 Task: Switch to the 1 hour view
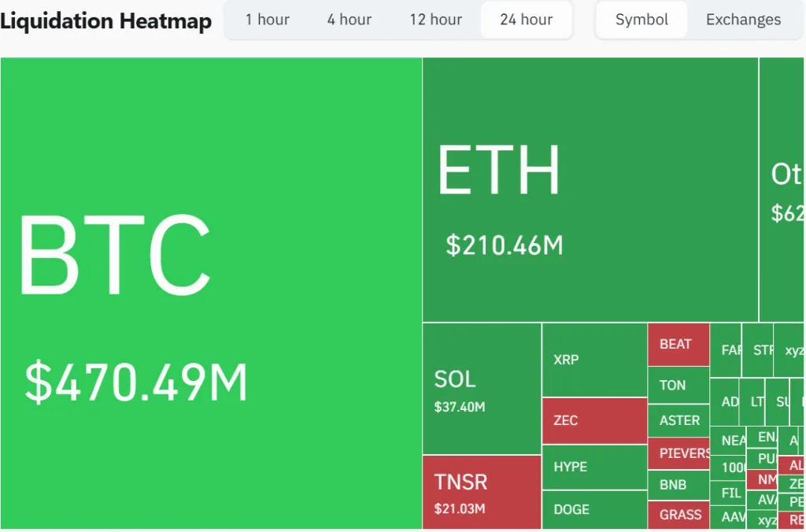[268, 20]
